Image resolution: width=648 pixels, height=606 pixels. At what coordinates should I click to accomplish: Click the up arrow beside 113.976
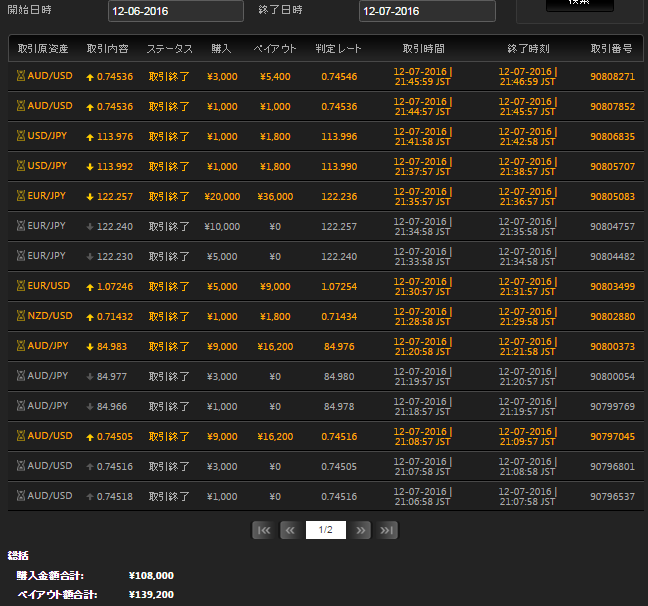coord(91,136)
